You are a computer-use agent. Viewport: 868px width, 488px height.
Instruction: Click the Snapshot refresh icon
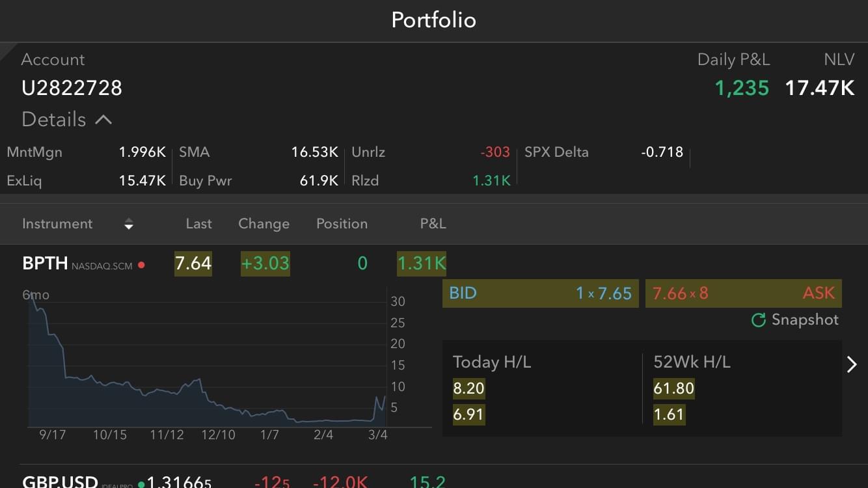(758, 320)
